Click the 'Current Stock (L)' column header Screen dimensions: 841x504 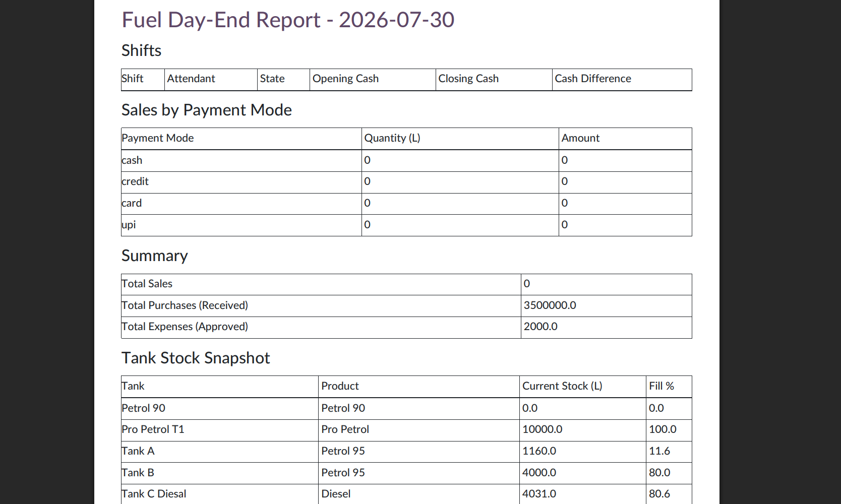click(x=562, y=386)
